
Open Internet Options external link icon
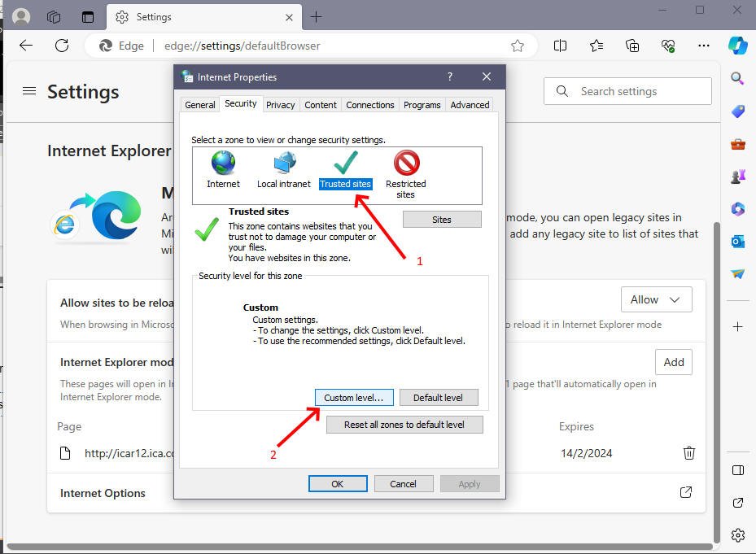click(x=685, y=492)
